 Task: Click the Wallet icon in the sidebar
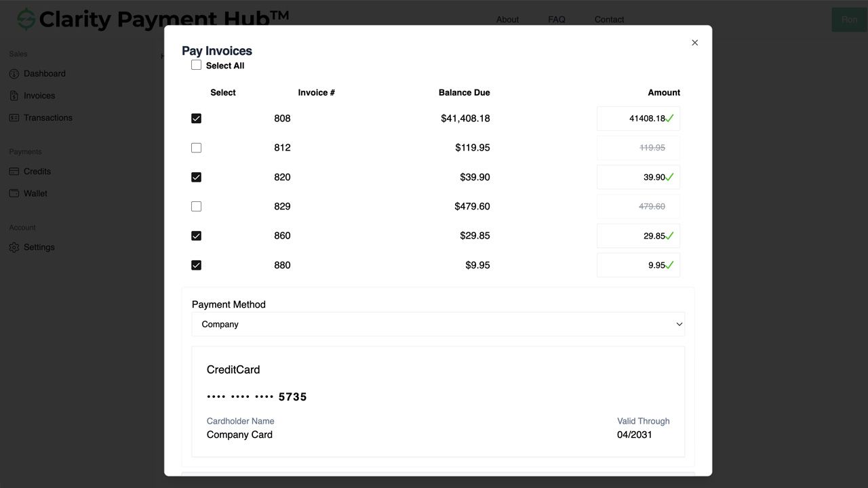14,192
